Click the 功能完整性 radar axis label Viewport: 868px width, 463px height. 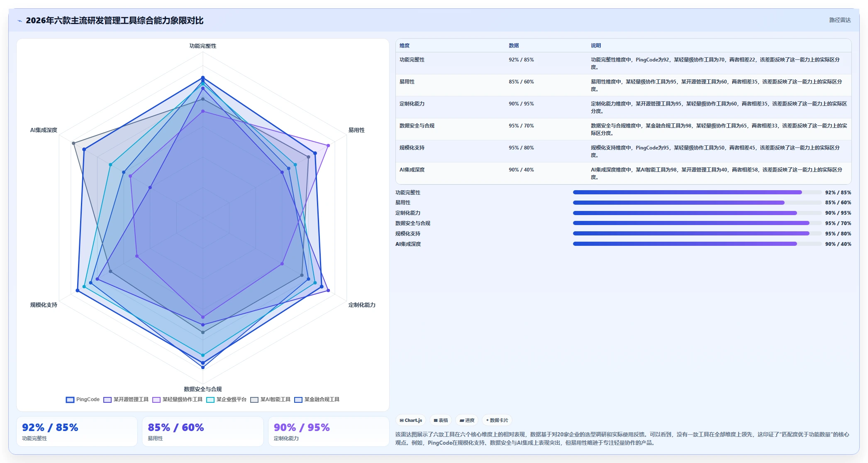tap(203, 46)
